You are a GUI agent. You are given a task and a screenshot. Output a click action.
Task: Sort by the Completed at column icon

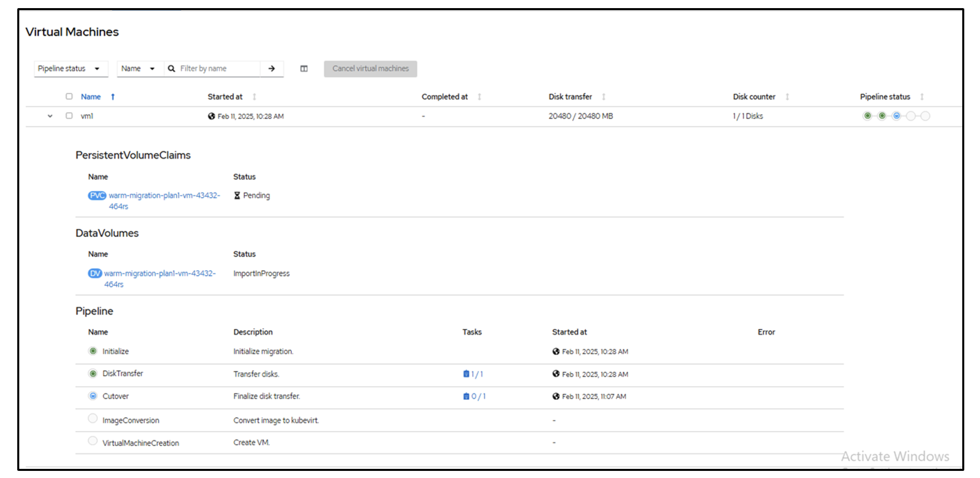point(479,97)
